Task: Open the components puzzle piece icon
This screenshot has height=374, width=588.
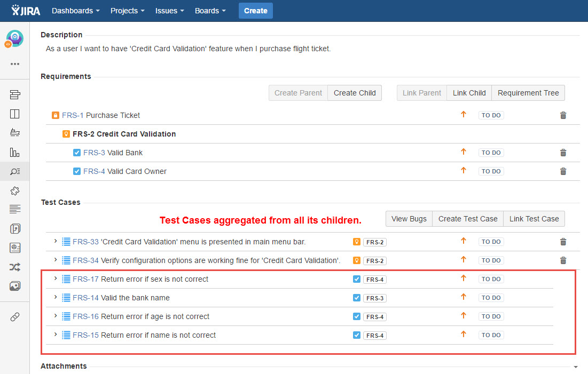Action: 15,191
